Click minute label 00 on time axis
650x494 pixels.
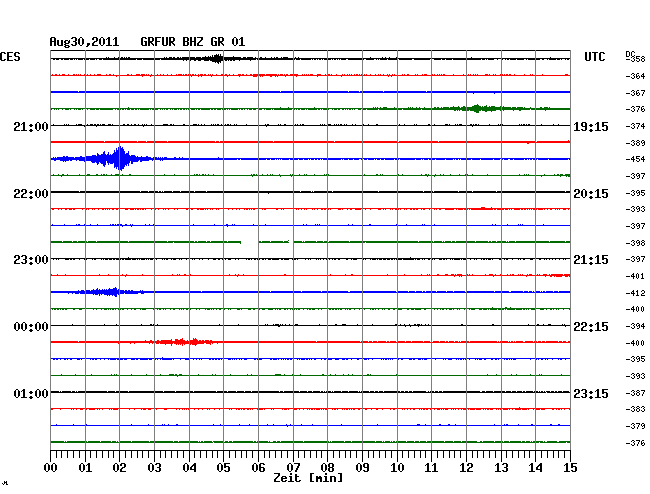pos(51,468)
